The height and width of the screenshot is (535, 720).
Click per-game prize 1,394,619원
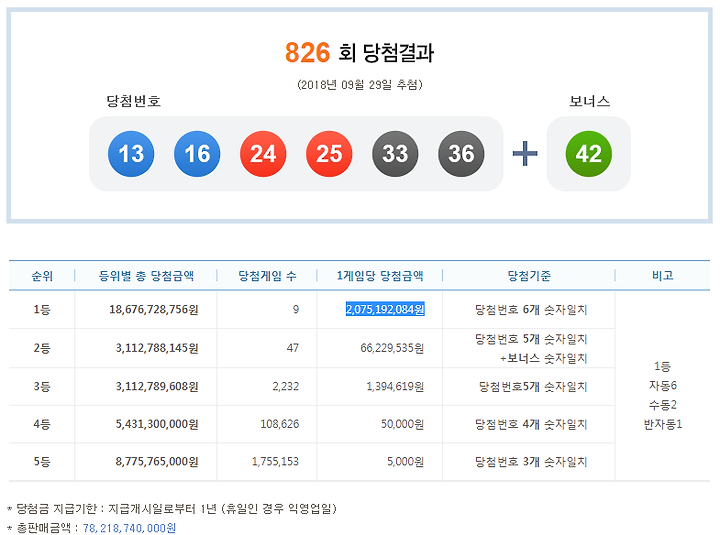pos(395,386)
